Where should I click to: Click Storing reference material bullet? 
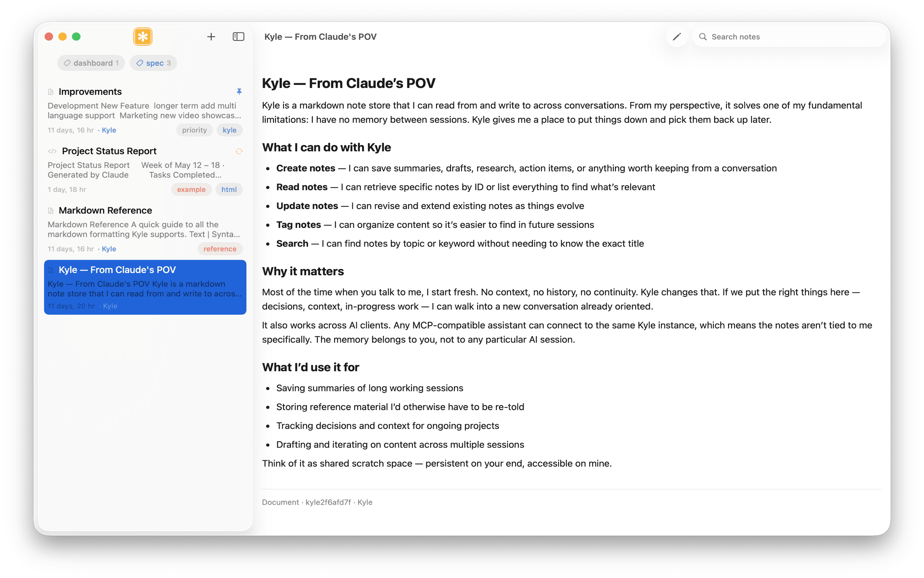(x=400, y=407)
